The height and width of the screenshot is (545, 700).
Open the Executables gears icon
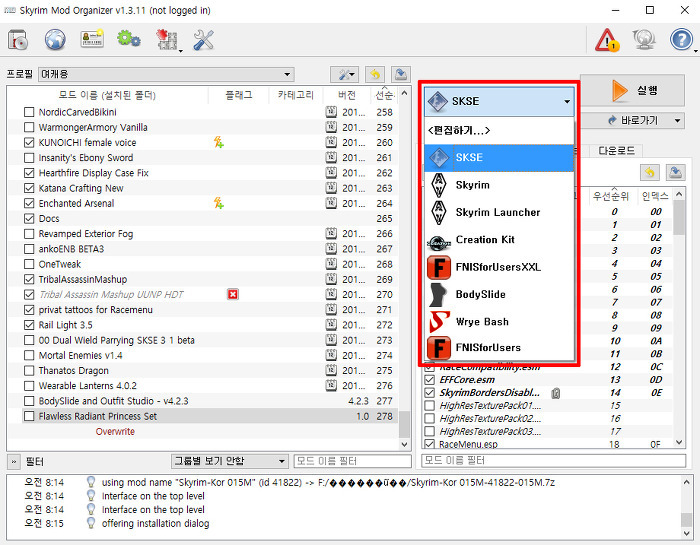pos(129,39)
